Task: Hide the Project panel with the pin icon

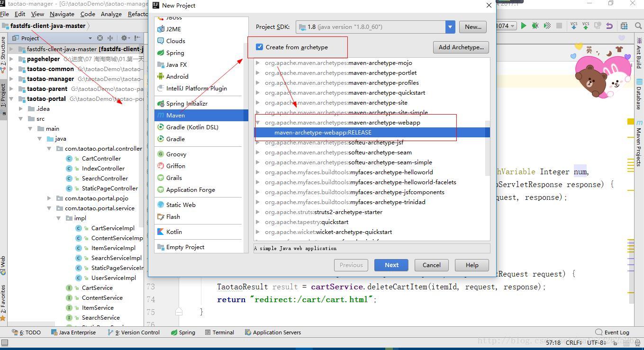Action: point(137,38)
